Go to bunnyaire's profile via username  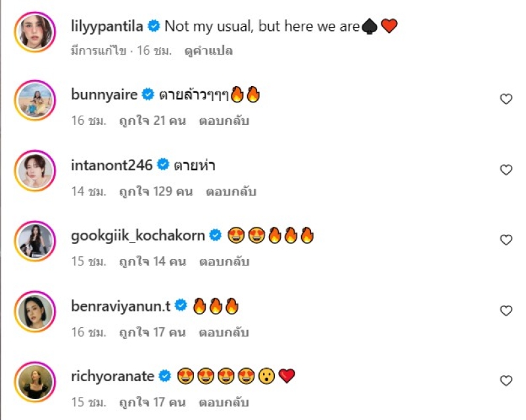tap(104, 95)
